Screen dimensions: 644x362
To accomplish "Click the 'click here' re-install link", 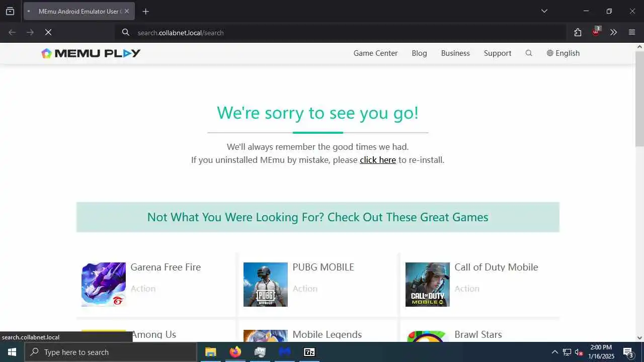I will click(378, 160).
